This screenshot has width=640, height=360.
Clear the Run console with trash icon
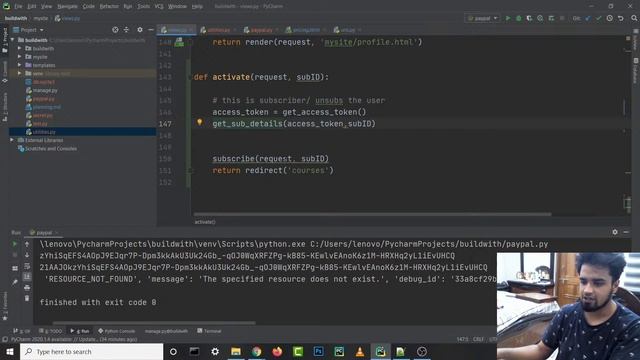click(27, 298)
